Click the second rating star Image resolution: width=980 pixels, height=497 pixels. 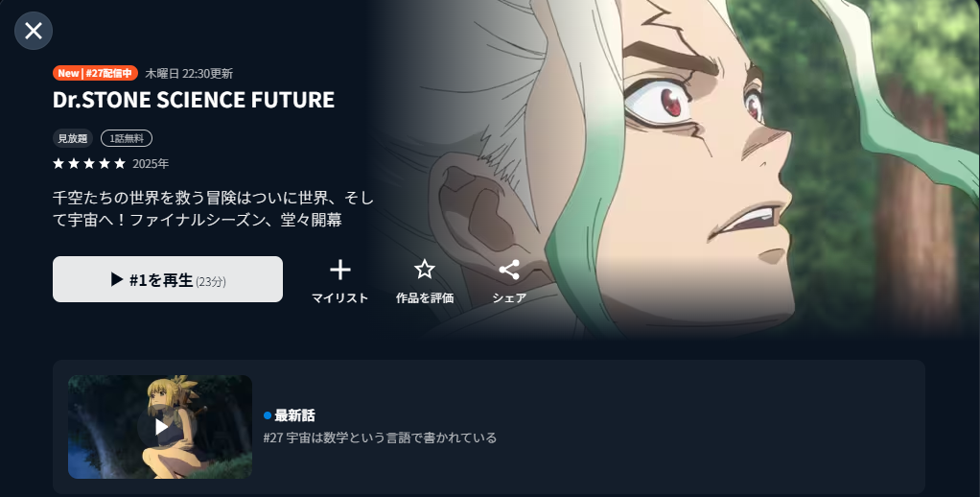pyautogui.click(x=74, y=164)
